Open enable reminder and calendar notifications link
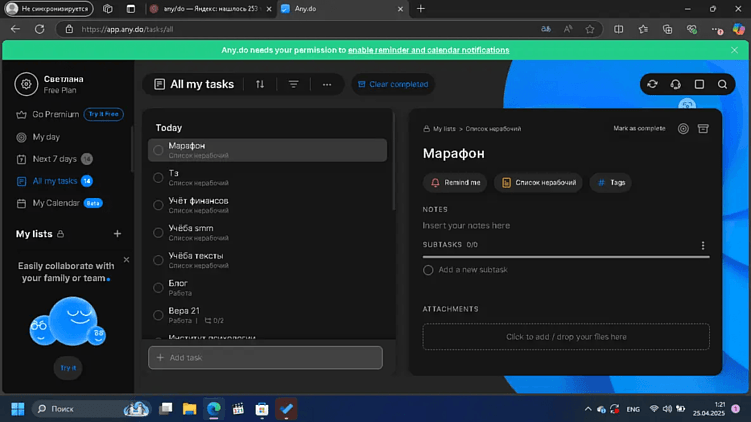The image size is (751, 422). click(x=428, y=50)
